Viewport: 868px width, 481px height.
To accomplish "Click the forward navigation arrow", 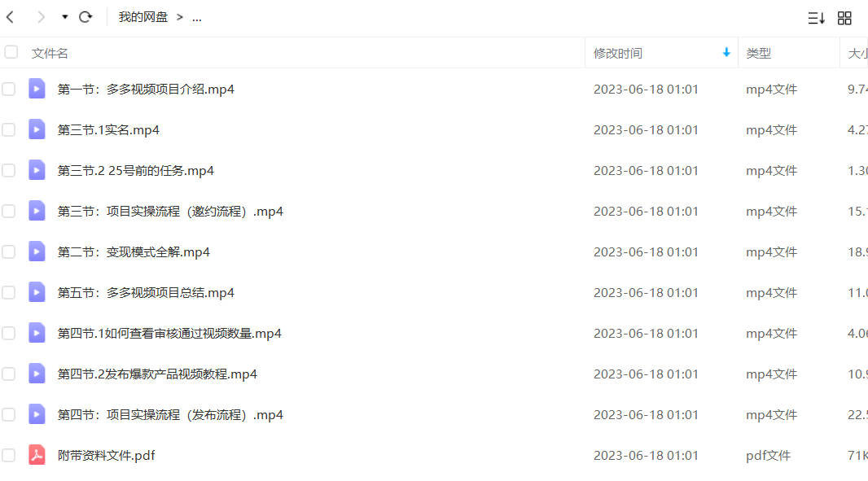I will 41,17.
